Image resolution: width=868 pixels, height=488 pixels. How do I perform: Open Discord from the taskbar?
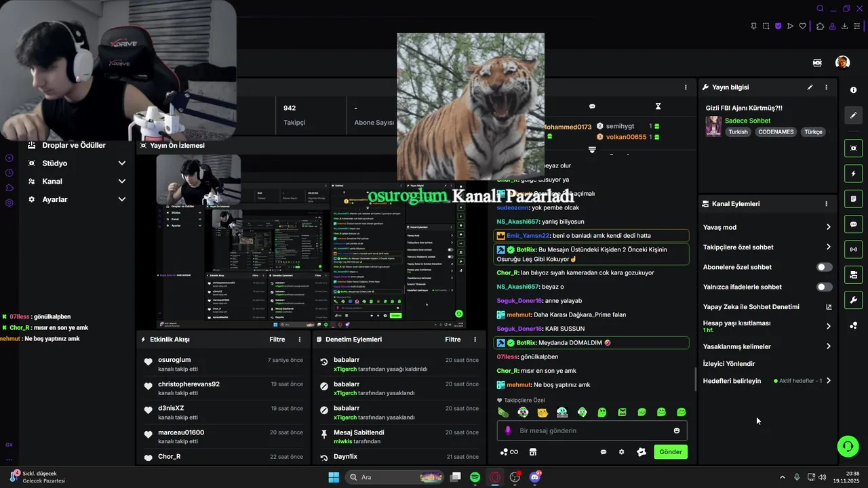click(535, 477)
